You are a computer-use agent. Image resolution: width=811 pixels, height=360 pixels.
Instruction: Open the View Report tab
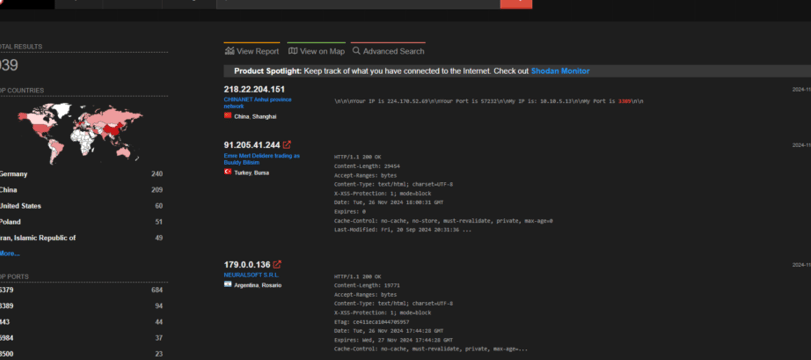252,51
